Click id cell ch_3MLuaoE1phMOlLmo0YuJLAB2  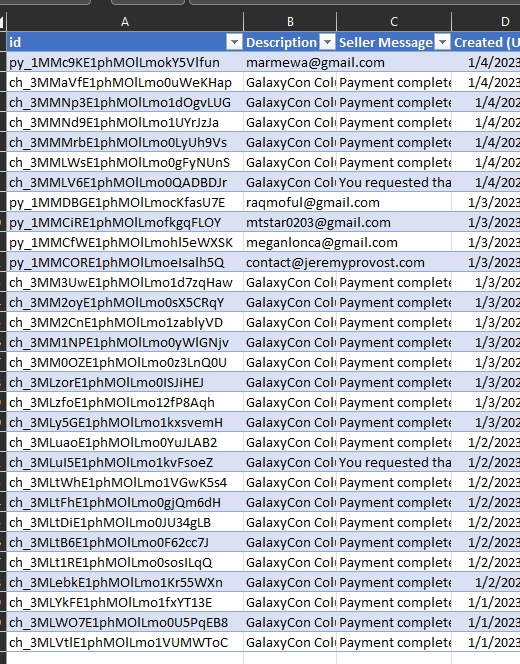(125, 443)
